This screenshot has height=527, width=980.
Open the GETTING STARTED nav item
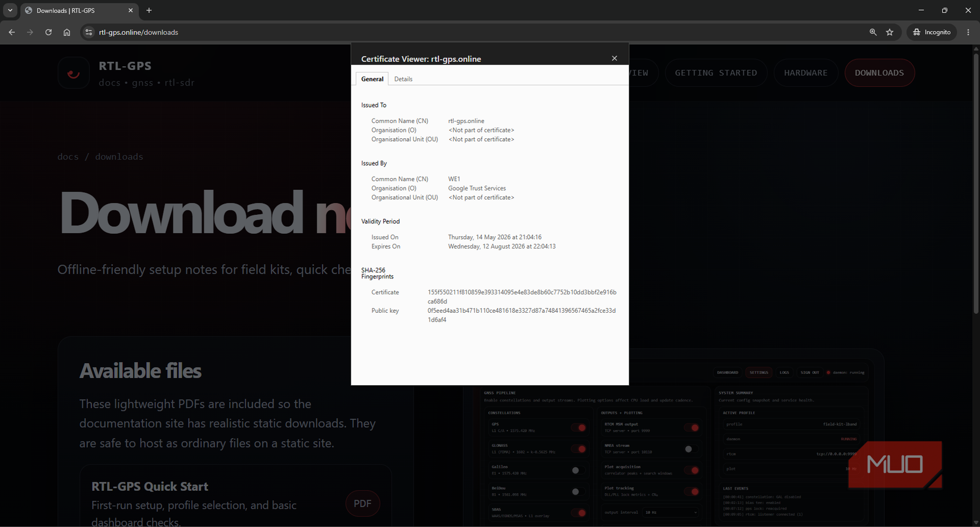click(x=716, y=73)
